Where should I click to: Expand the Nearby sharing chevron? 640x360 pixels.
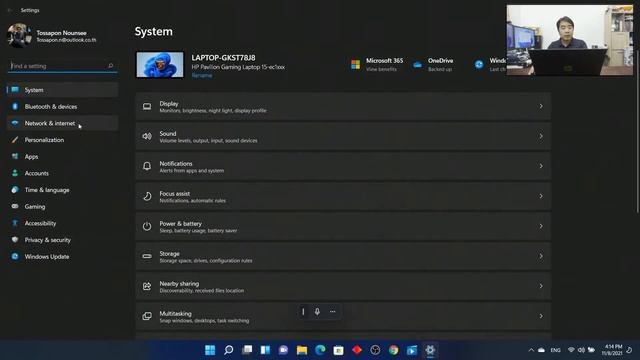click(541, 286)
